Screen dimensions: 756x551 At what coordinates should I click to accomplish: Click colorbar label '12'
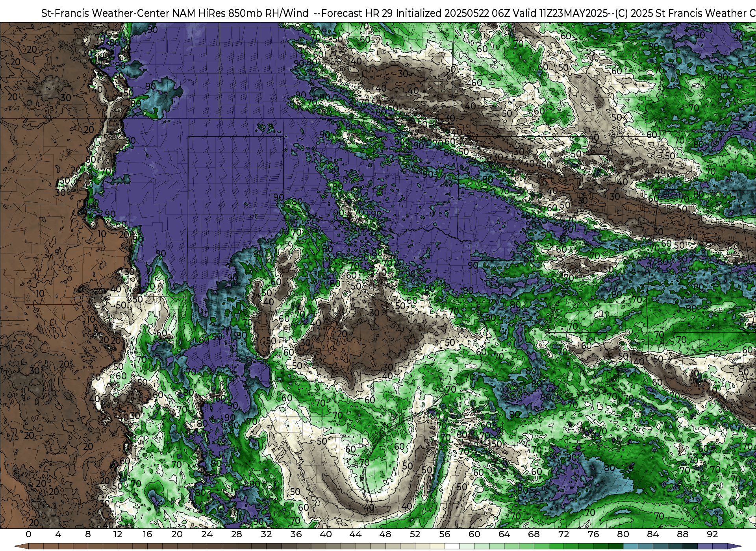pyautogui.click(x=117, y=534)
